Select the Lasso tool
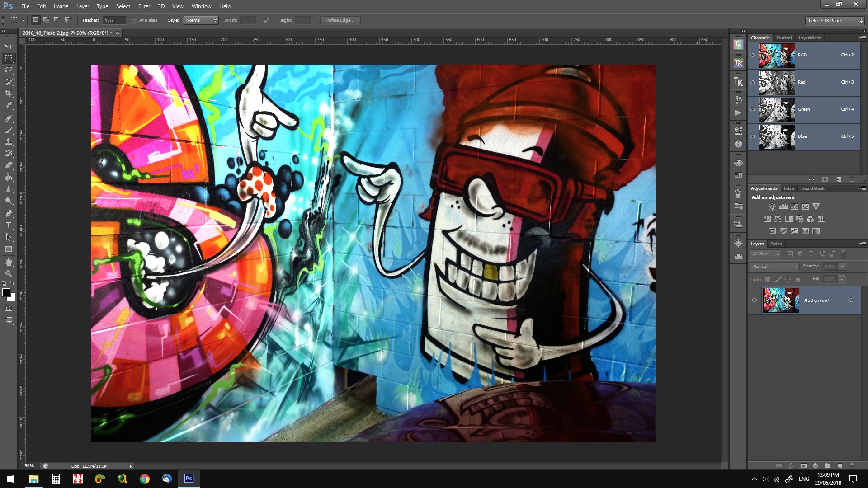 (9, 70)
